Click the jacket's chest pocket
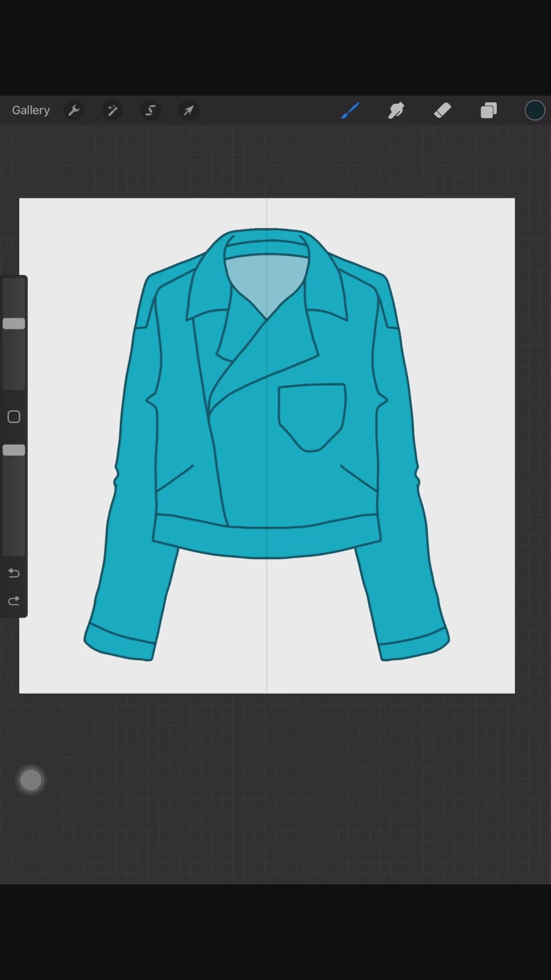 pos(312,414)
